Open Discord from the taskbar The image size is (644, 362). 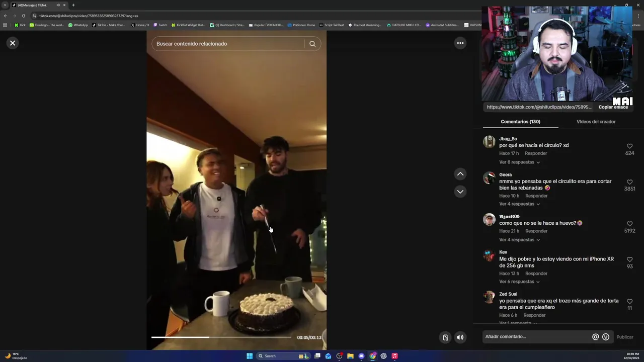pyautogui.click(x=361, y=356)
